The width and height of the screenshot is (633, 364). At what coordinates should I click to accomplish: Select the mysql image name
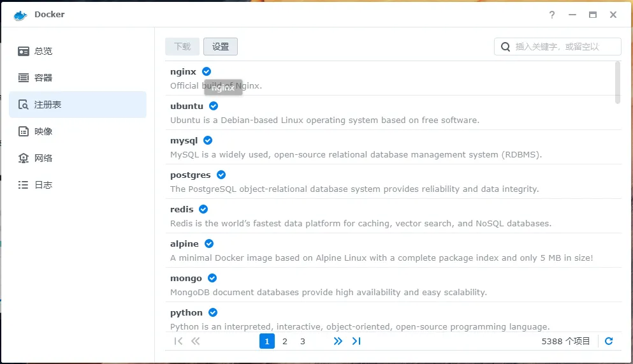[x=184, y=141]
